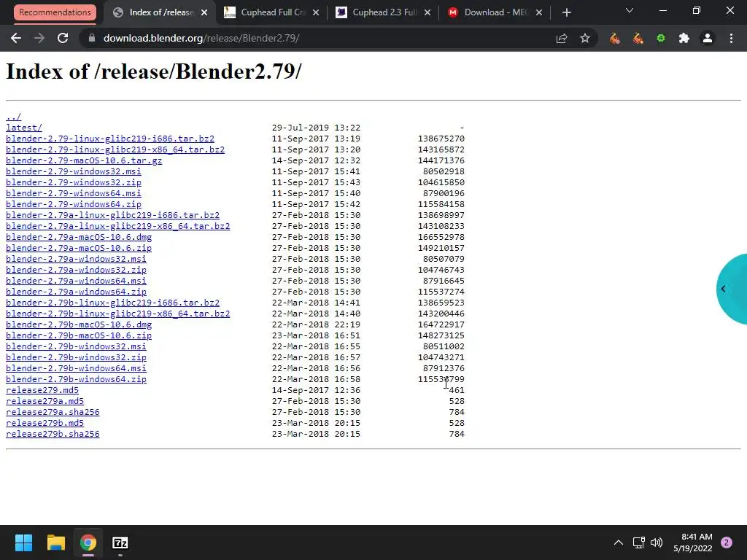Expand the teal side panel arrow
Screen dimensions: 747x560
(x=724, y=289)
